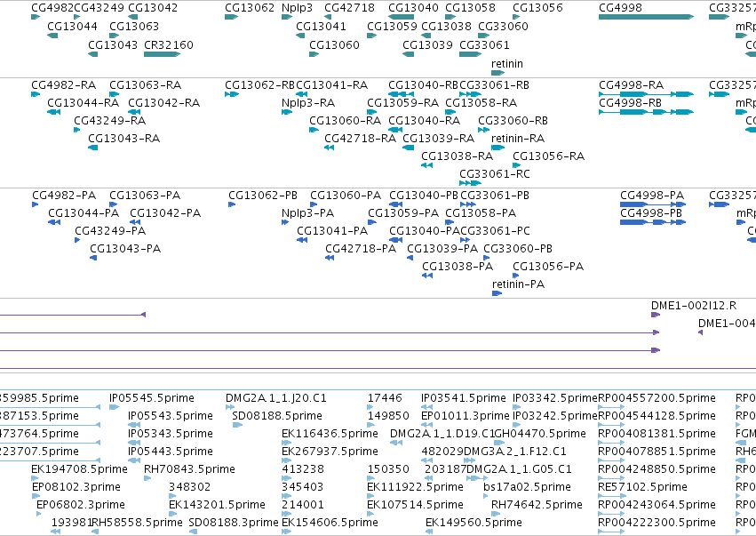756x536 pixels.
Task: Click transcript CG13042-RA label
Action: point(164,103)
